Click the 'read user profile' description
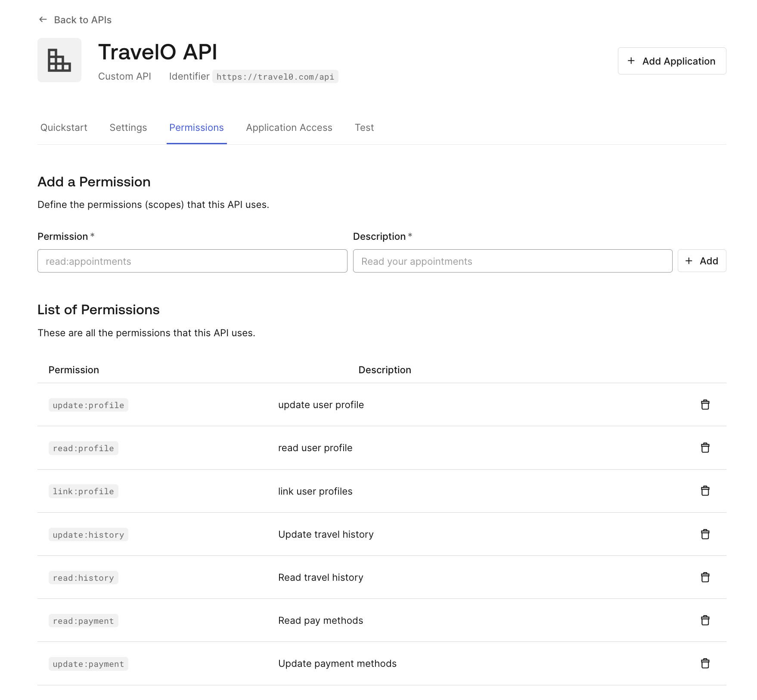The width and height of the screenshot is (757, 700). (315, 448)
